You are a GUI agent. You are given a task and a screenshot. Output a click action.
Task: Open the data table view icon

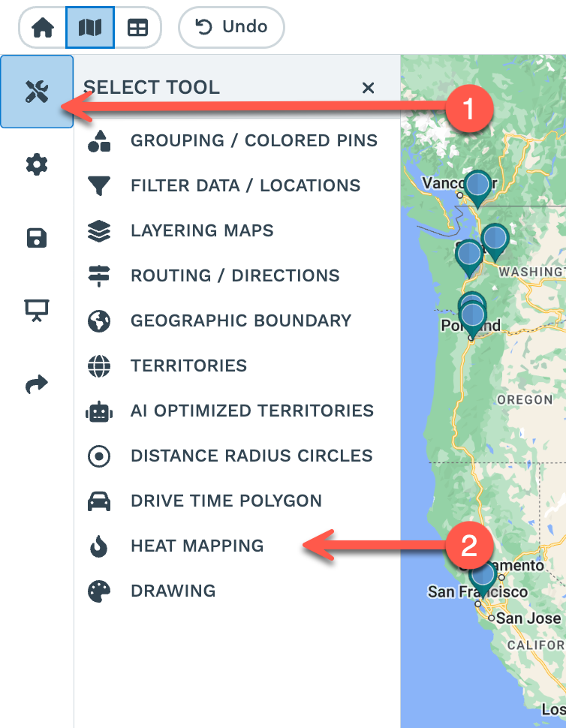click(137, 28)
